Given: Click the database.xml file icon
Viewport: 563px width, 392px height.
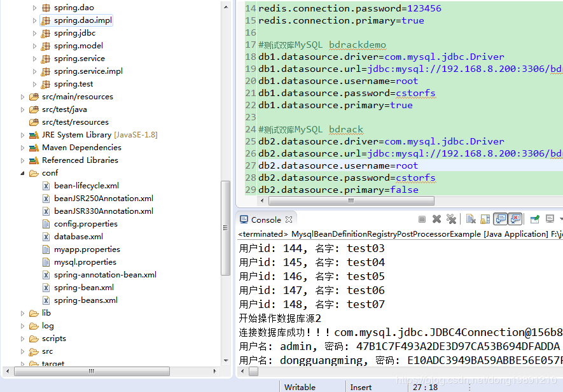Looking at the screenshot, I should point(46,237).
